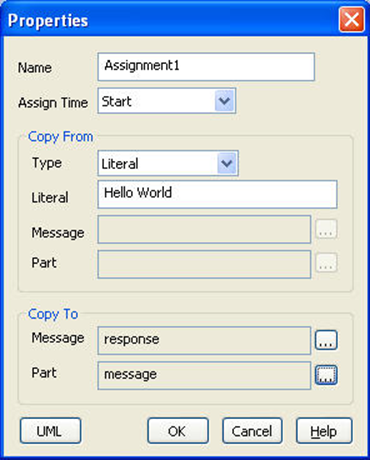The image size is (370, 460).
Task: Click disabled browse button beside Copy From Part
Action: tap(326, 263)
